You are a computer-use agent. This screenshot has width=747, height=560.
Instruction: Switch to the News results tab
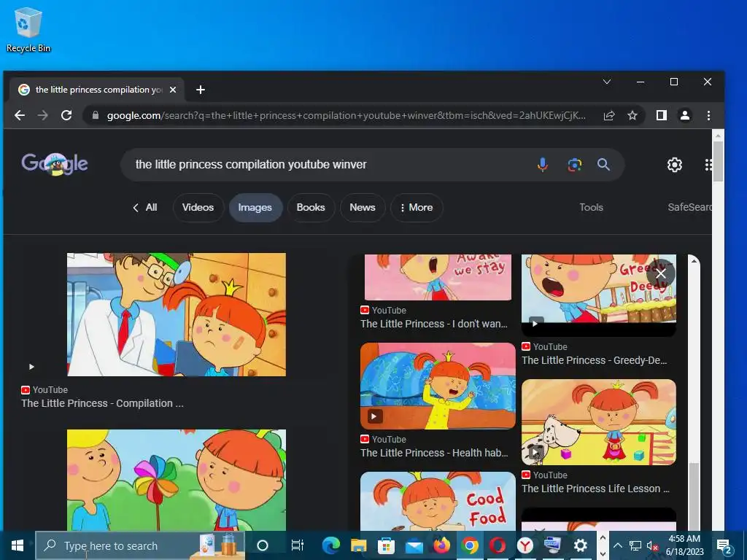tap(363, 208)
